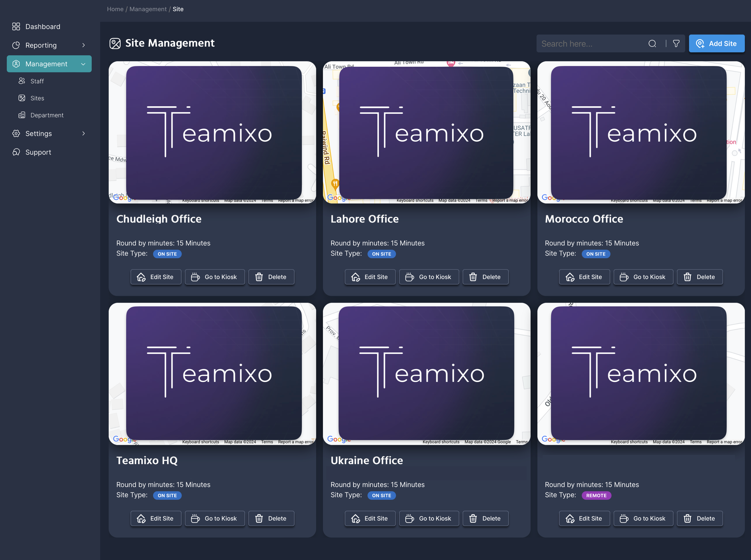Click the Dashboard grid icon in sidebar
Viewport: 751px width, 560px height.
(16, 26)
